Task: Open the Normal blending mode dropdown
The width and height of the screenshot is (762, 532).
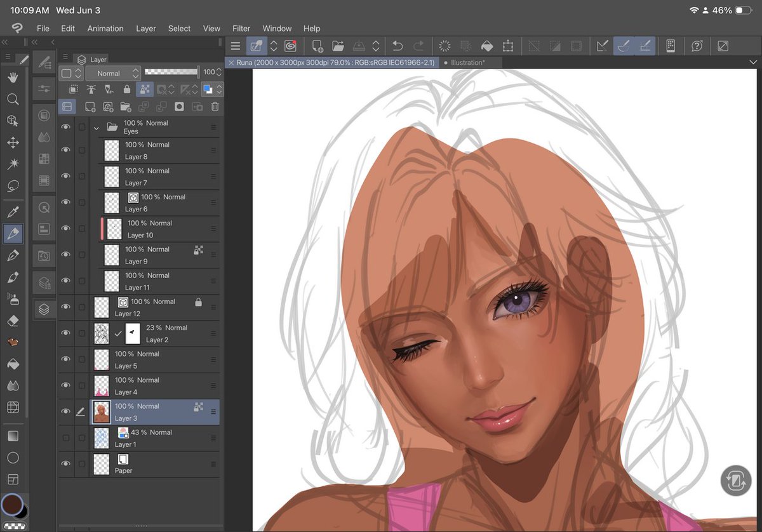Action: point(113,73)
